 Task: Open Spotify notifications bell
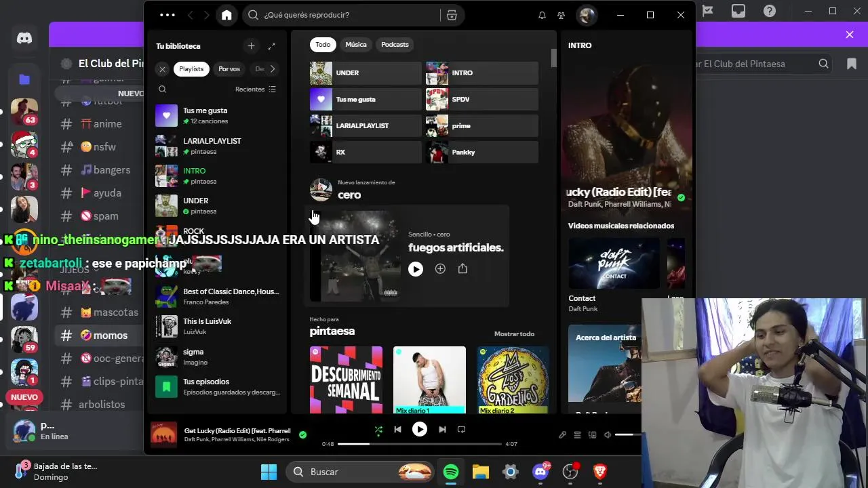tap(542, 15)
